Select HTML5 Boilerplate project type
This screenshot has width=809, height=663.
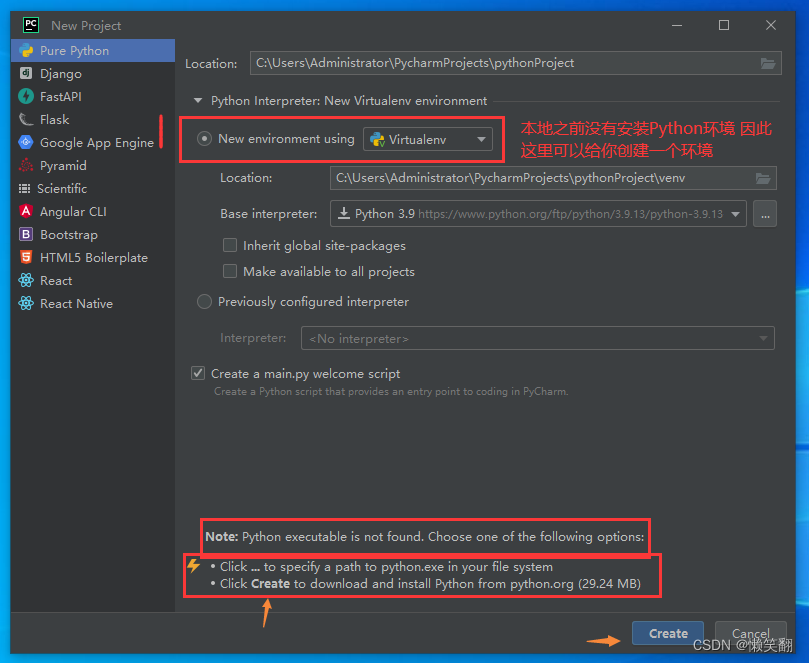coord(93,257)
